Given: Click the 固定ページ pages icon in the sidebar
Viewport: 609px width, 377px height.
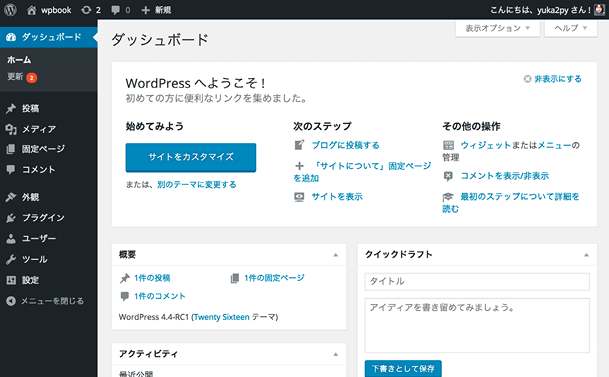Looking at the screenshot, I should click(x=11, y=149).
